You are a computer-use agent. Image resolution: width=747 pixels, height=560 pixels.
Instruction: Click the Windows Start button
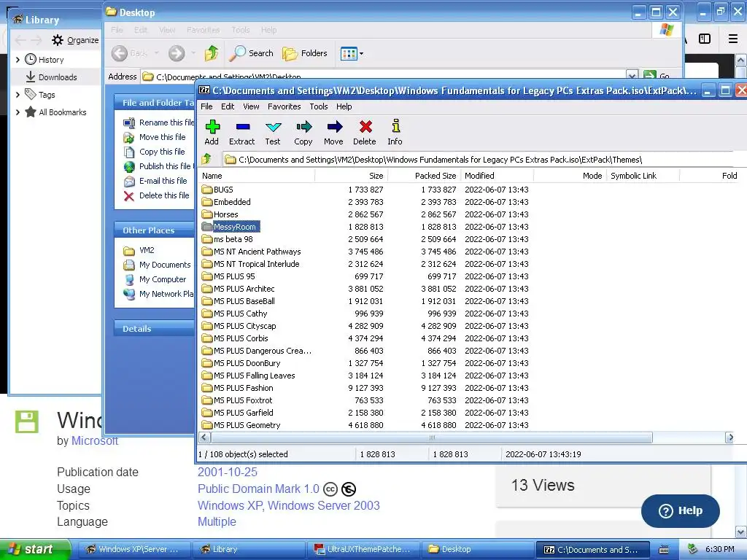(35, 550)
